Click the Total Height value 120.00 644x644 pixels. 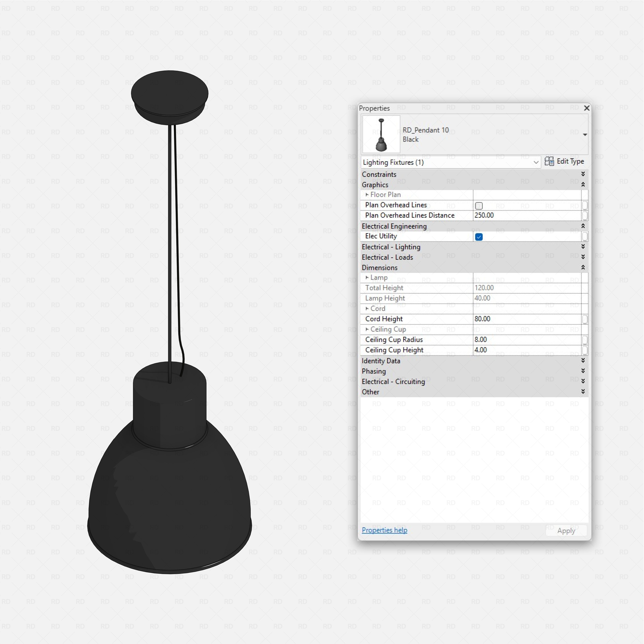tap(527, 288)
